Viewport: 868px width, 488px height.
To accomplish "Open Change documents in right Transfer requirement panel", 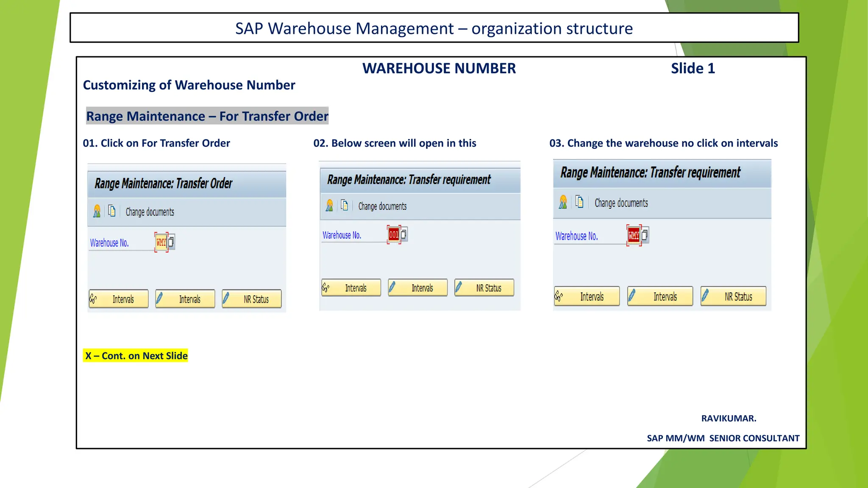I will [x=621, y=203].
